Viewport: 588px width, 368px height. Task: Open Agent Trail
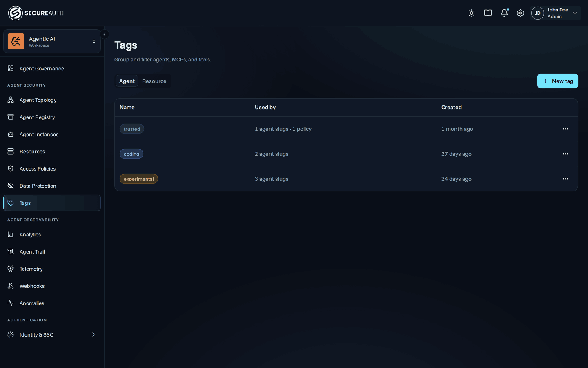click(52, 251)
